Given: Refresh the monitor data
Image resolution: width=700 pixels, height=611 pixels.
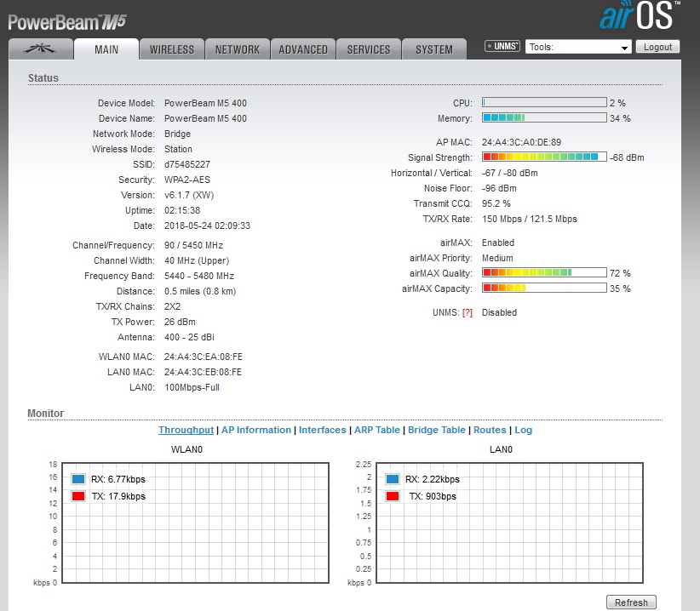Looking at the screenshot, I should 631,602.
